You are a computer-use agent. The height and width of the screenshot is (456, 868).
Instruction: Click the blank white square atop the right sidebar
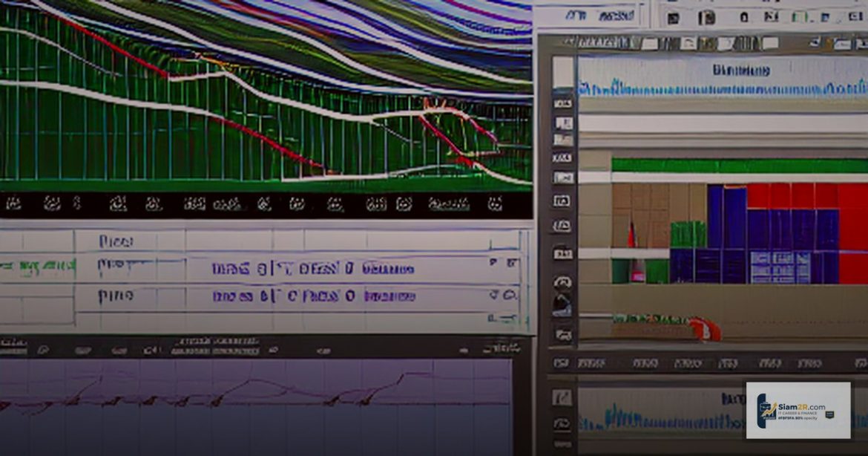(563, 72)
